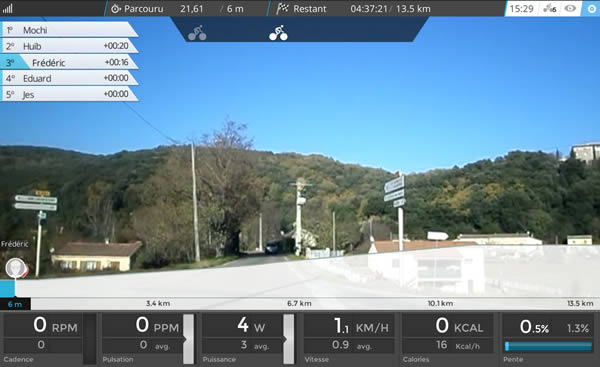The width and height of the screenshot is (600, 367).
Task: Select the grey cyclist icon
Action: click(x=197, y=33)
